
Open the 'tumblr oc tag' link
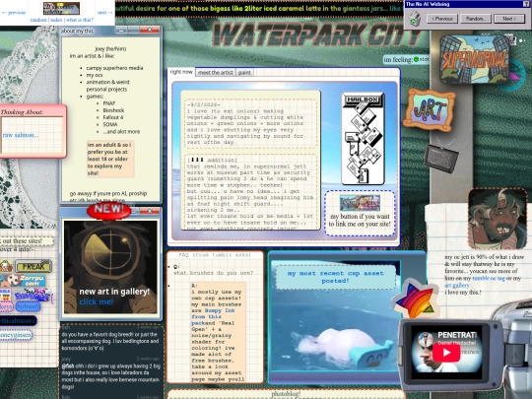coord(489,278)
